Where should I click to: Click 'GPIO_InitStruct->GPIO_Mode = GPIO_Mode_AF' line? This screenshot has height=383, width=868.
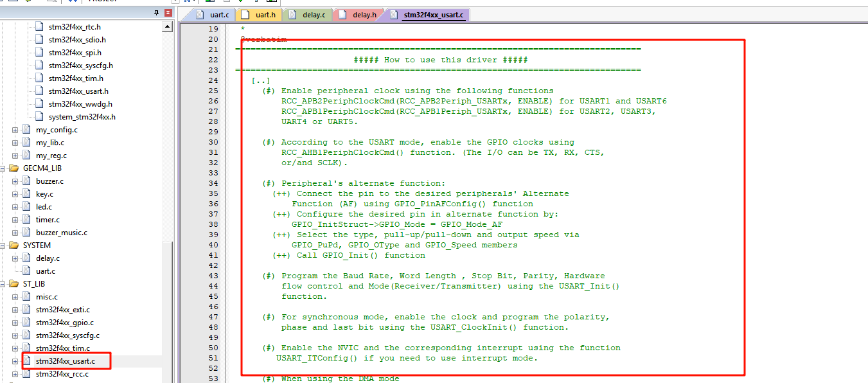click(397, 224)
